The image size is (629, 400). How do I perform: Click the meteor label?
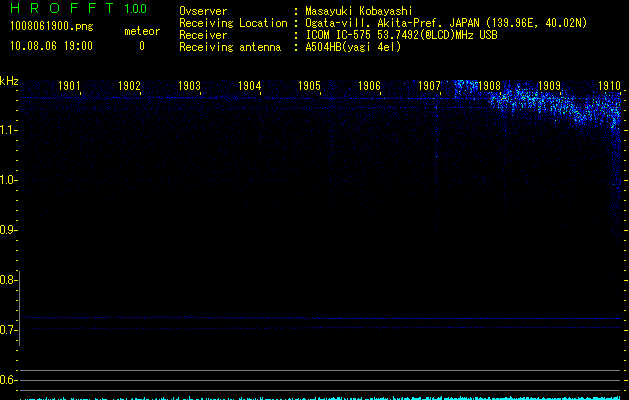point(142,31)
